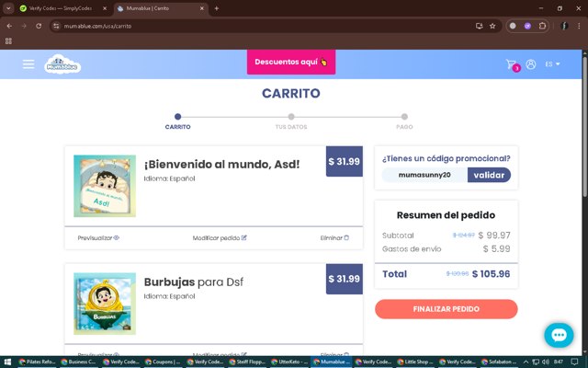Click the Bienvenido al mundo book thumbnail
This screenshot has width=588, height=368.
click(105, 186)
